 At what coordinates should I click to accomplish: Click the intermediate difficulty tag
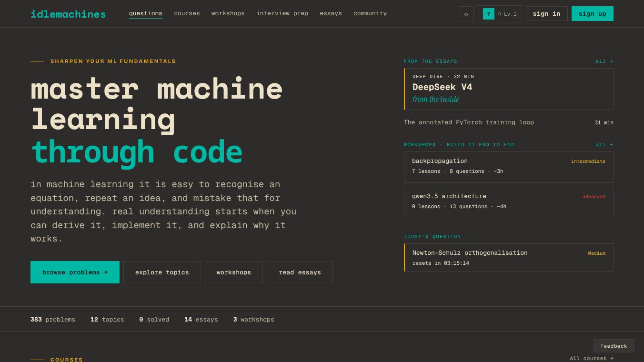[x=588, y=161]
